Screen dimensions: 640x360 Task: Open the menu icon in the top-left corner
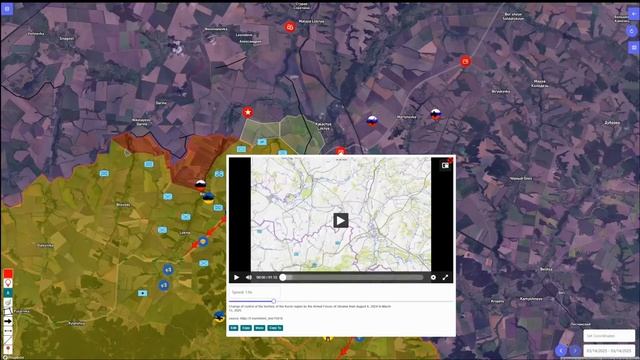point(7,9)
